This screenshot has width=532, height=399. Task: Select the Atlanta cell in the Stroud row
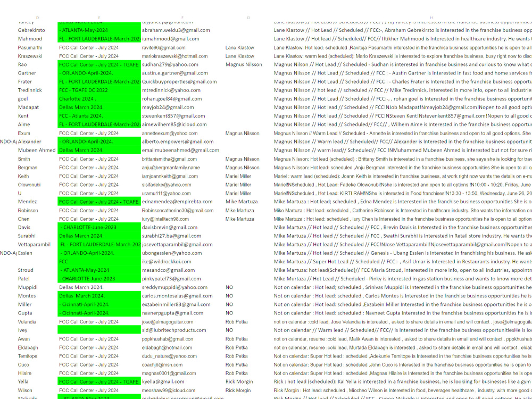click(99, 270)
